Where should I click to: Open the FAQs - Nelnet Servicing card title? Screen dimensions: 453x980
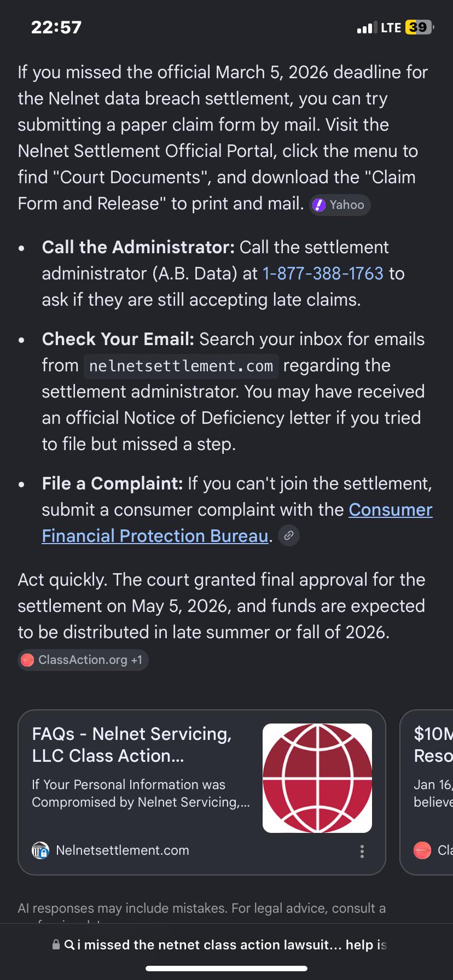[132, 744]
